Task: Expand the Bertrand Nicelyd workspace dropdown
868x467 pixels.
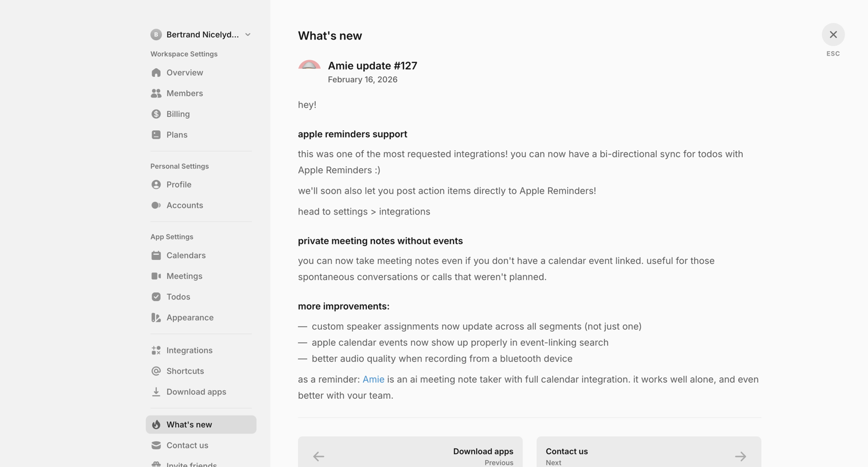Action: click(201, 34)
